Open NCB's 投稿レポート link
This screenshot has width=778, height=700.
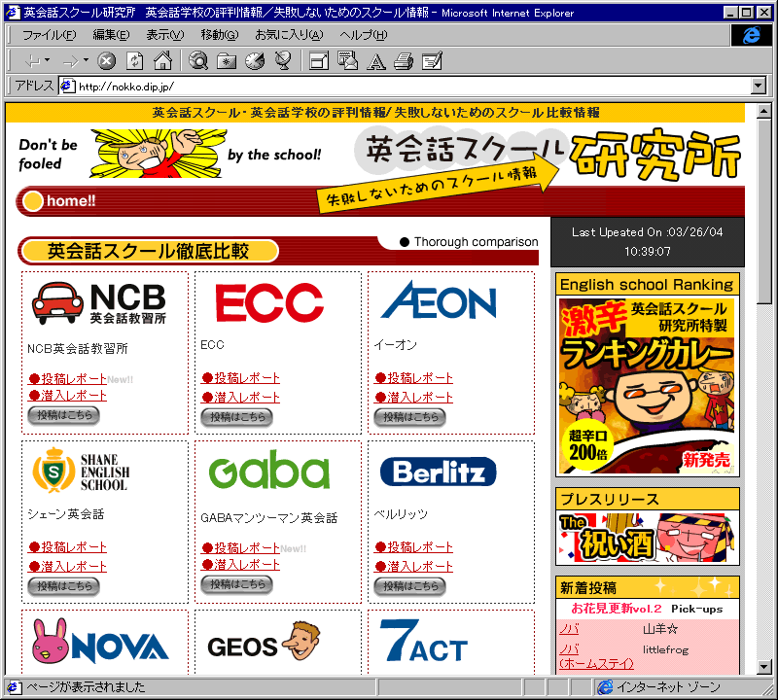[x=67, y=379]
